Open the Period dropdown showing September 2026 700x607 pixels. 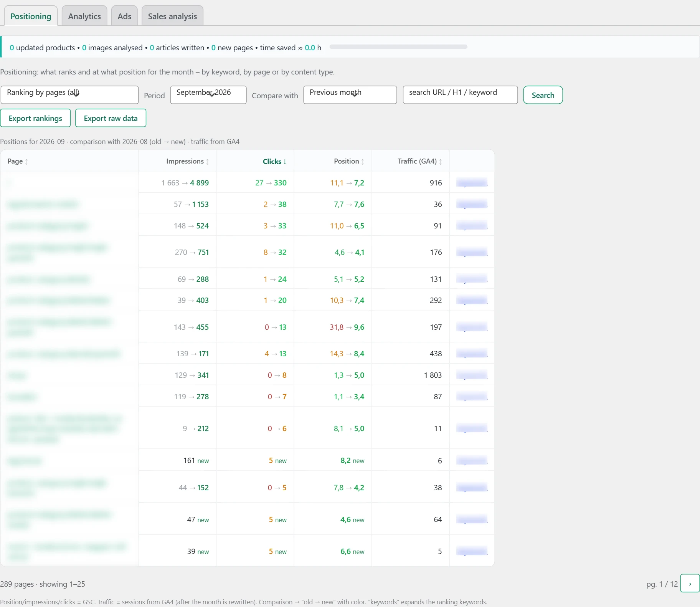click(x=208, y=95)
